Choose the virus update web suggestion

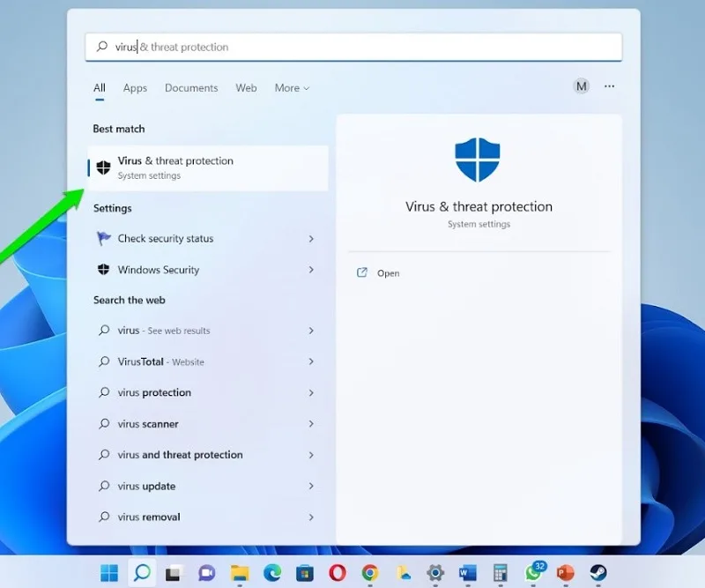(x=208, y=486)
